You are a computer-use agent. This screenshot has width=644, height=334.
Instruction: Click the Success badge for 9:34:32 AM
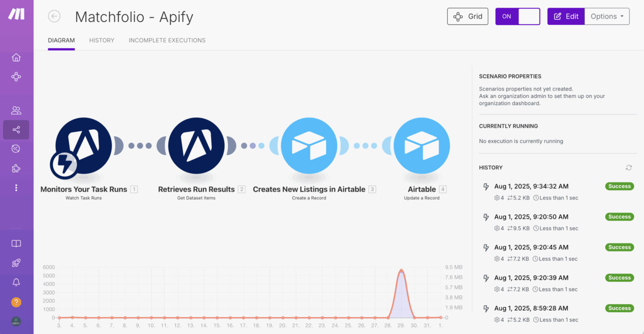pyautogui.click(x=619, y=186)
